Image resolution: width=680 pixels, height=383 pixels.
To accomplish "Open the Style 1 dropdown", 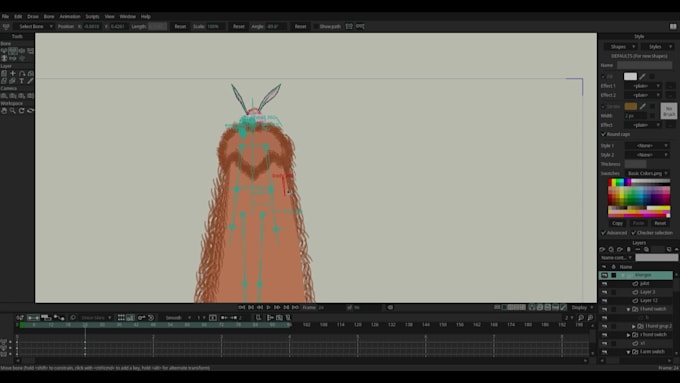I will pos(647,146).
